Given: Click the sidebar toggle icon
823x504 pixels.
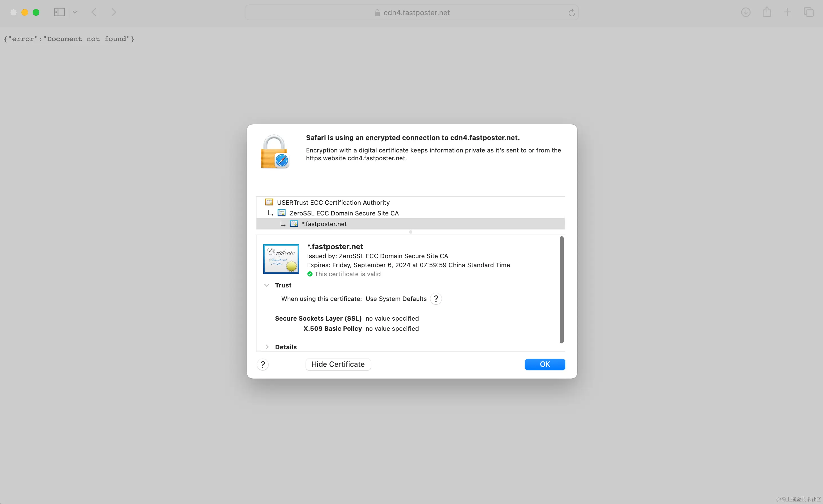Looking at the screenshot, I should (59, 12).
